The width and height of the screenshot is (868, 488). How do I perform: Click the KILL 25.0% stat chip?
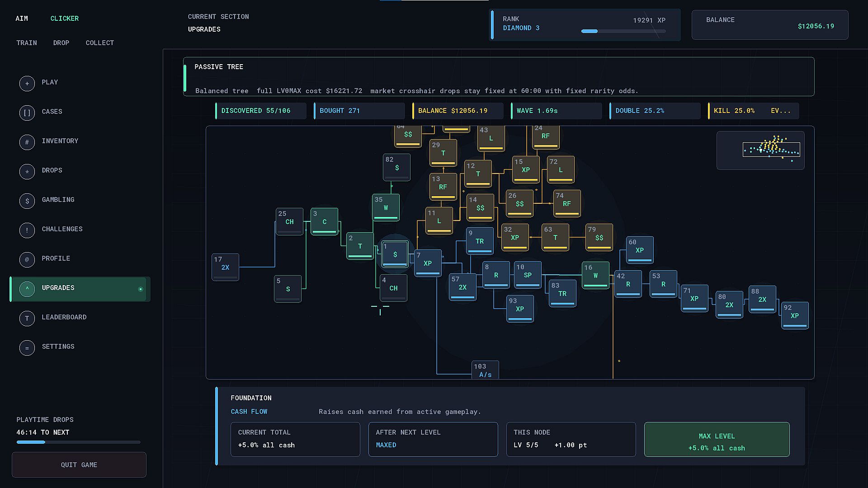coord(754,111)
